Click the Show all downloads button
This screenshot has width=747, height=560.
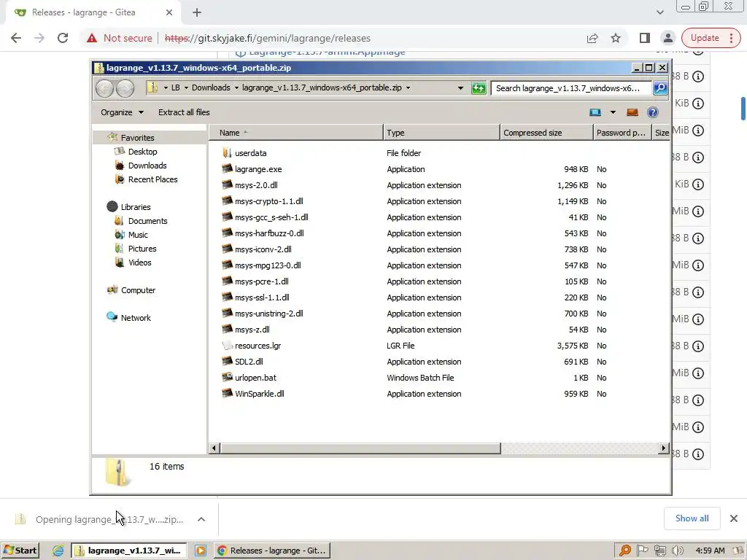[x=692, y=518]
